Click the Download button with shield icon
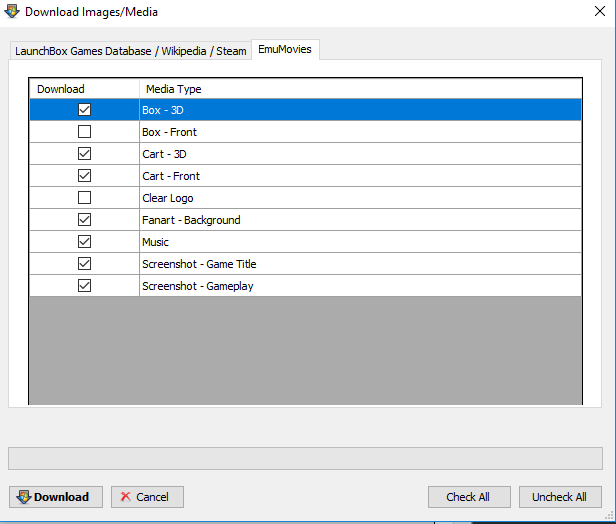The image size is (616, 524). pyautogui.click(x=56, y=497)
